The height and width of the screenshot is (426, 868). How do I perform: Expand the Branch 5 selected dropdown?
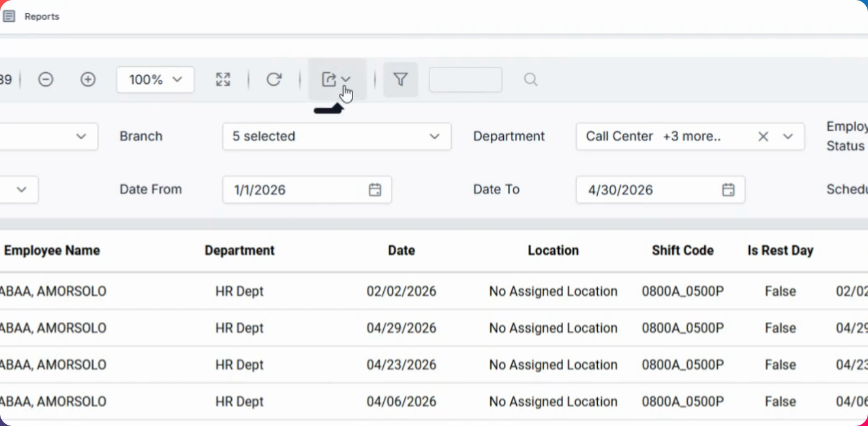pos(336,137)
